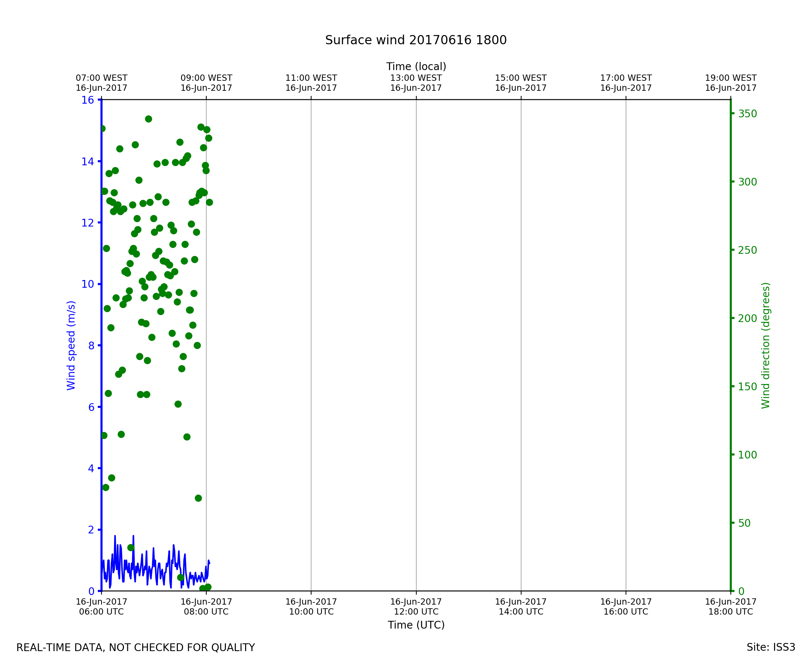Click the 'REAL-TIME DATA, NOT CHECKED FOR QUALITY' notice
Image resolution: width=812 pixels, height=664 pixels.
pyautogui.click(x=135, y=647)
